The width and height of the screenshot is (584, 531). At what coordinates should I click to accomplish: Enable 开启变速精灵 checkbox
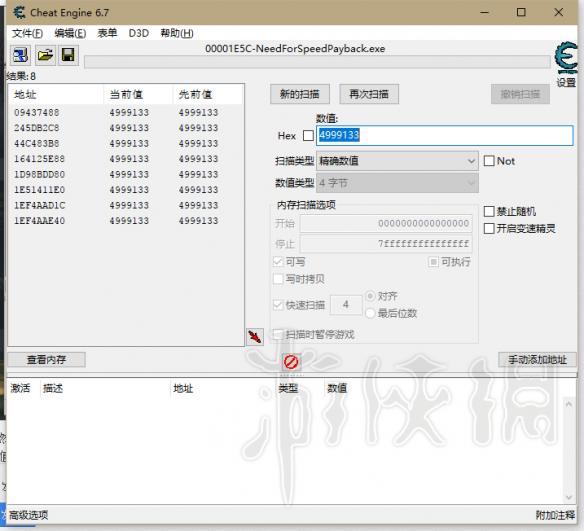489,228
